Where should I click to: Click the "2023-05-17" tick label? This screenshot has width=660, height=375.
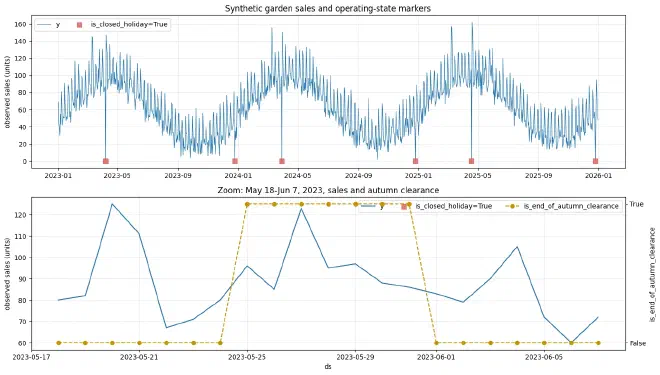click(31, 357)
